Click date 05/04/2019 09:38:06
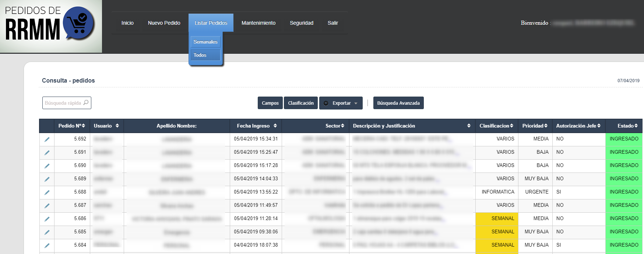 coord(256,232)
